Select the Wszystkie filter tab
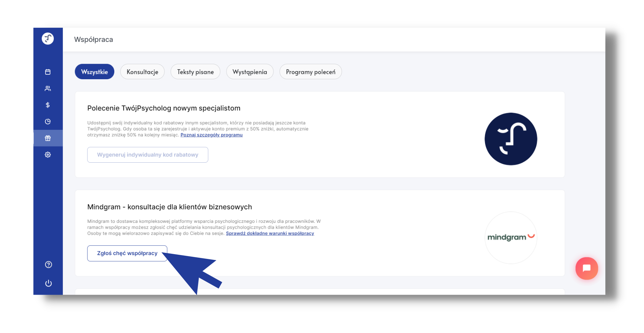The height and width of the screenshot is (333, 644). click(94, 72)
